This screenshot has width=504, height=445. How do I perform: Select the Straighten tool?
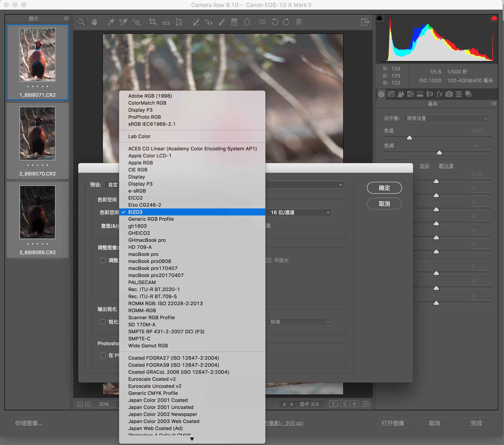pyautogui.click(x=166, y=22)
